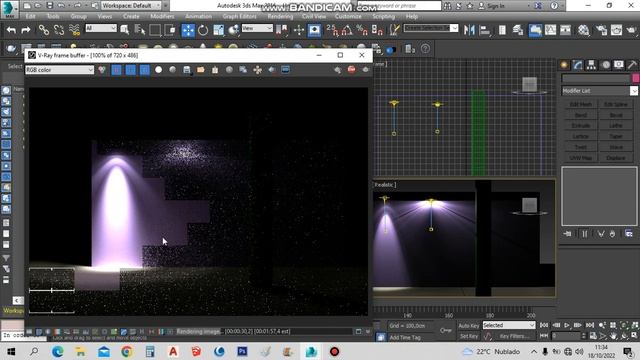Activate the Select and Rotate tool

click(203, 30)
